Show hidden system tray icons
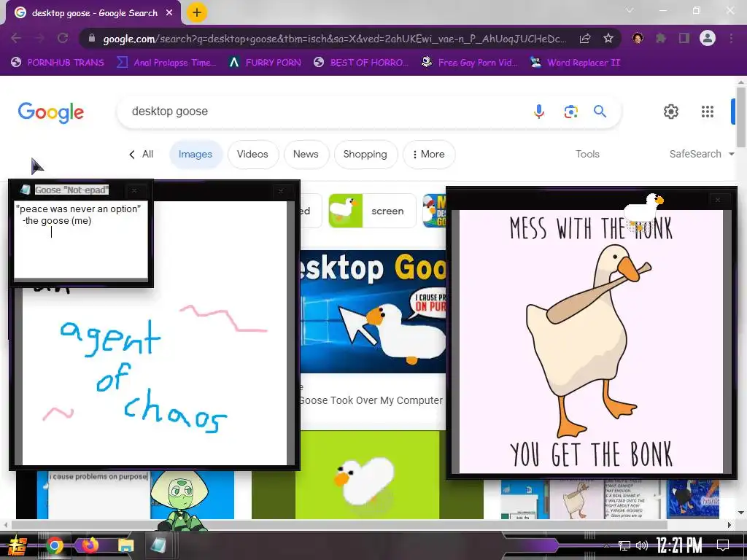Viewport: 747px width, 560px height. [x=606, y=545]
